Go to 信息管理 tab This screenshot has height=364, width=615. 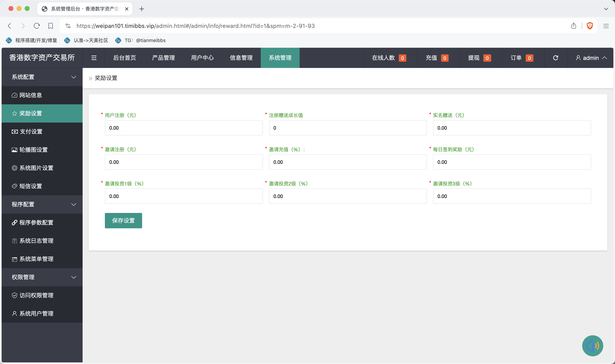[241, 58]
